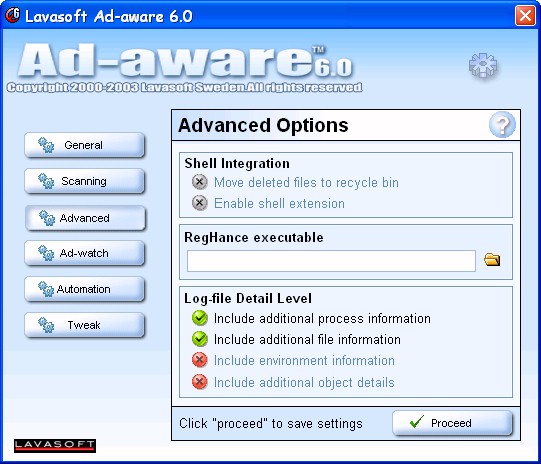Open the Automation settings section
Image resolution: width=541 pixels, height=464 pixels.
[85, 289]
